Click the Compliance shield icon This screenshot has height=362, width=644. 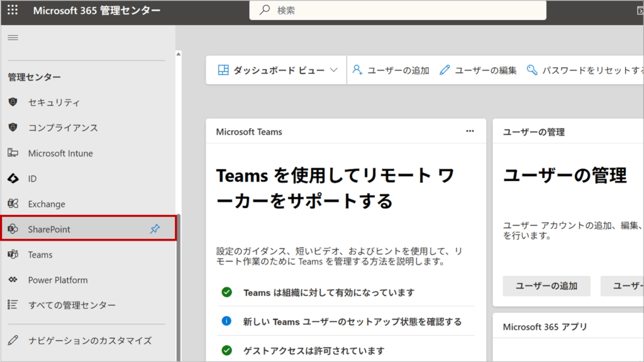tap(13, 127)
